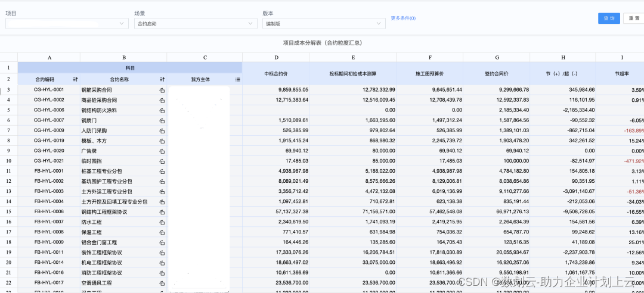Select cell value 71,156,571.00
644x293 pixels.
353,212
